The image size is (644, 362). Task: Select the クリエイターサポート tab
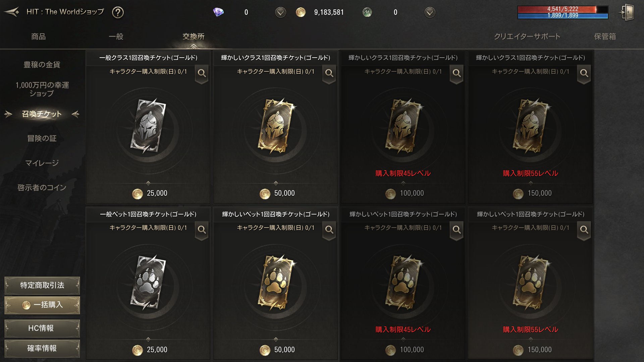coord(527,36)
